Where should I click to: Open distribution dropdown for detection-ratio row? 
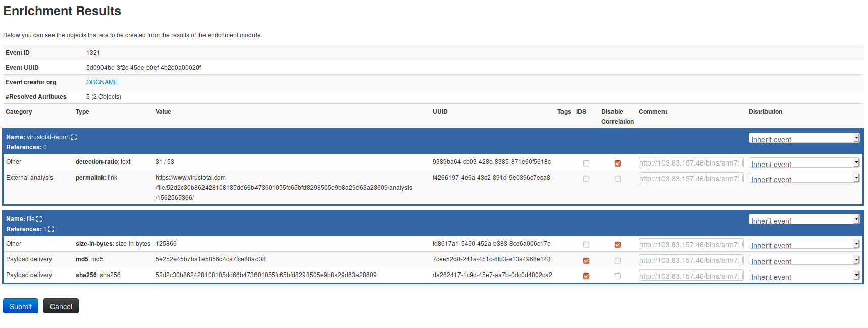click(x=804, y=163)
